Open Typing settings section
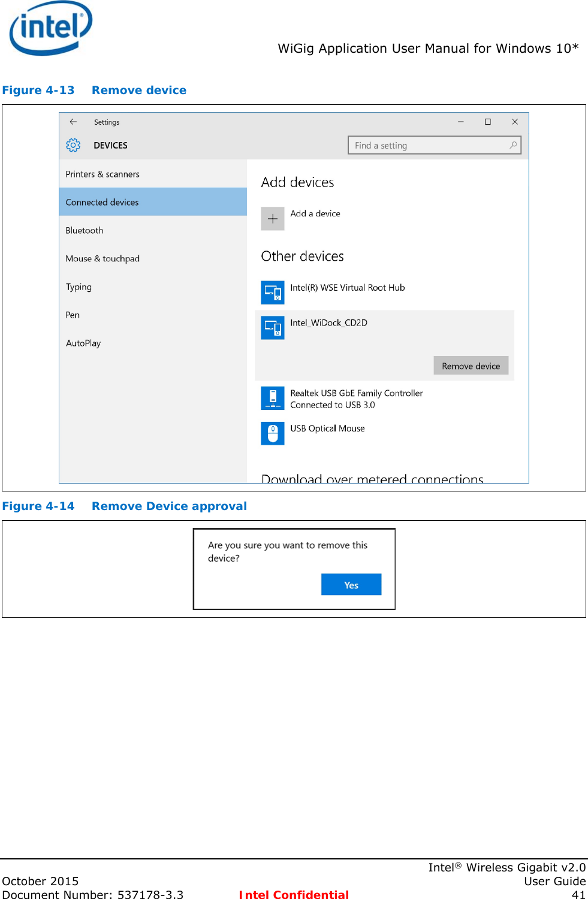The image size is (588, 899). tap(153, 286)
